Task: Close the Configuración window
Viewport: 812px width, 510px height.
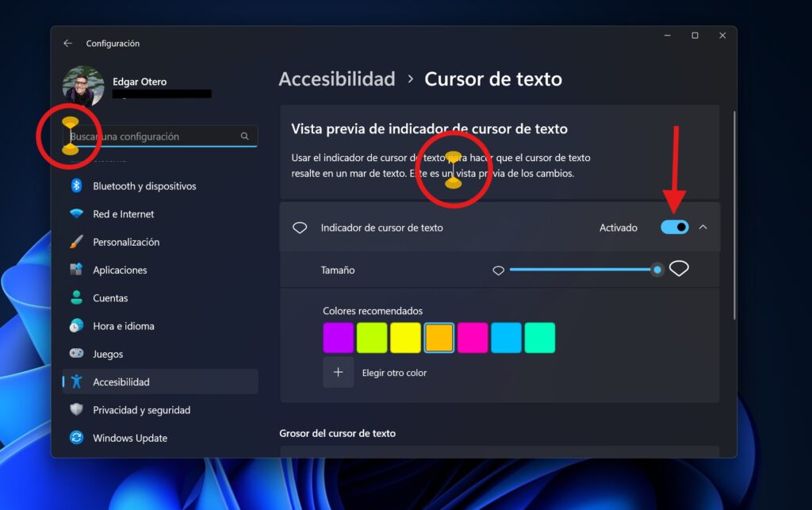Action: point(722,35)
